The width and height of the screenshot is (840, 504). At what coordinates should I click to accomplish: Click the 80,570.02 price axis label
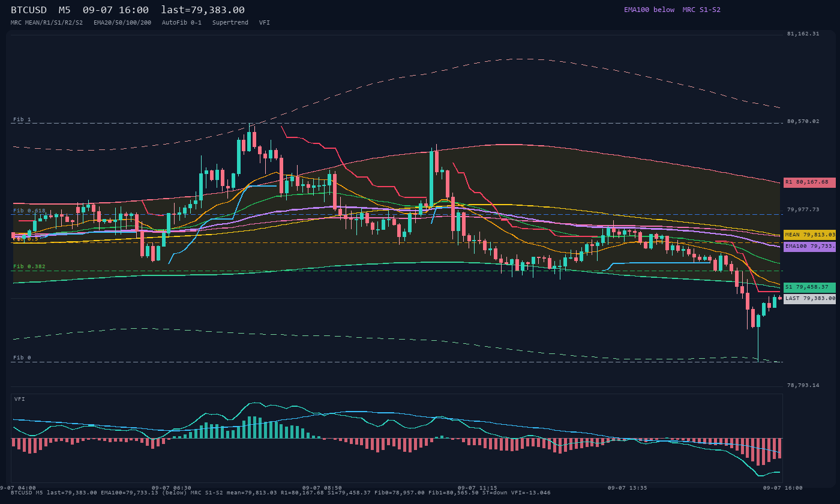803,121
